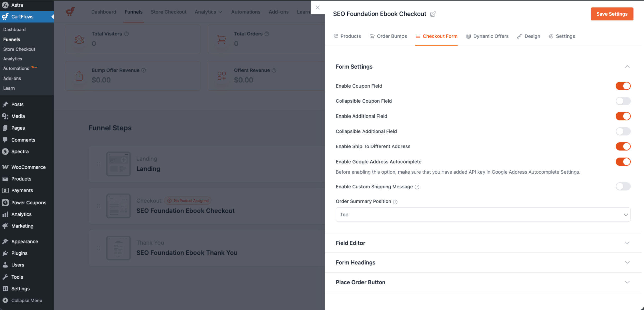Close the checkout settings panel

pyautogui.click(x=318, y=7)
